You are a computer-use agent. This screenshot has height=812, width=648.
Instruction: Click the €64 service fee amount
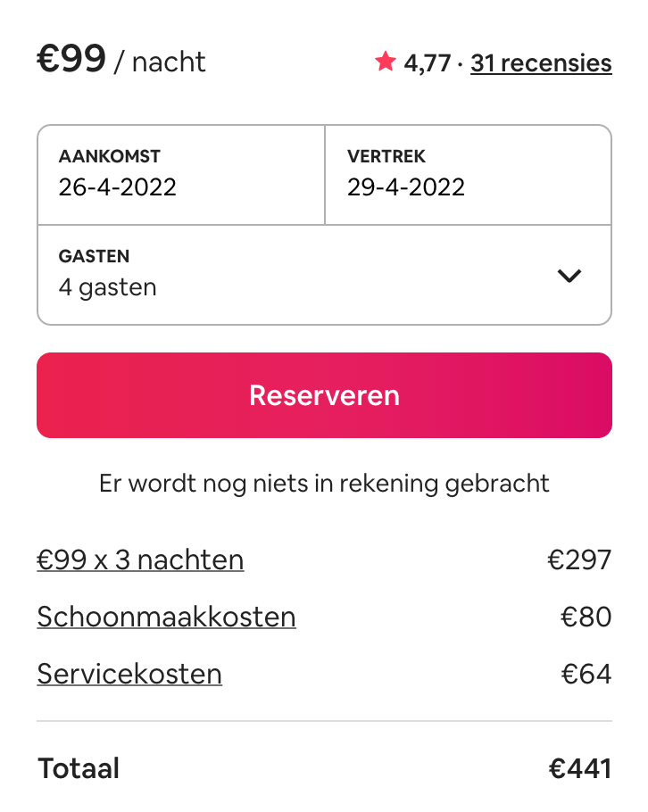[586, 674]
